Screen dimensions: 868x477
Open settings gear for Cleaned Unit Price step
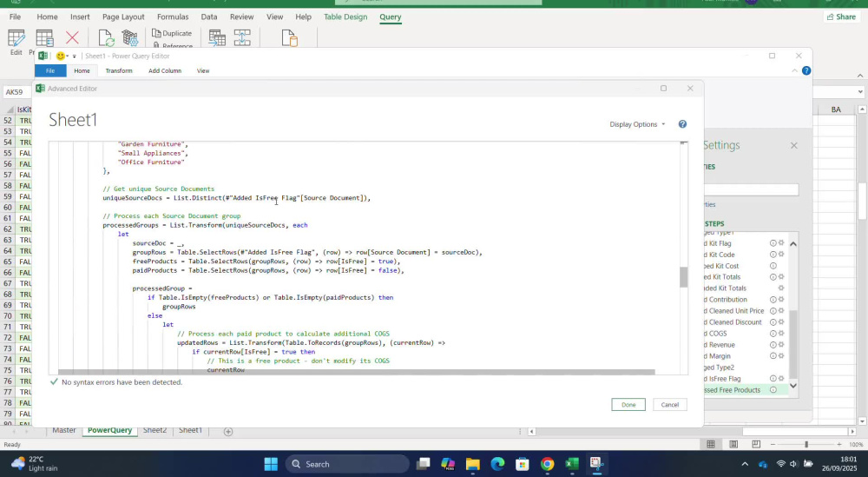[781, 311]
